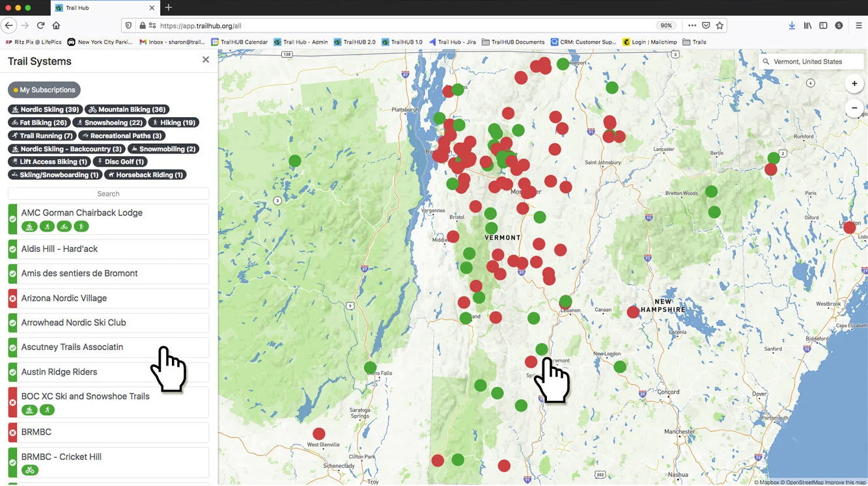Open the TrailHUB Calendar bookmark
Viewport: 868px width, 486px height.
(x=240, y=42)
